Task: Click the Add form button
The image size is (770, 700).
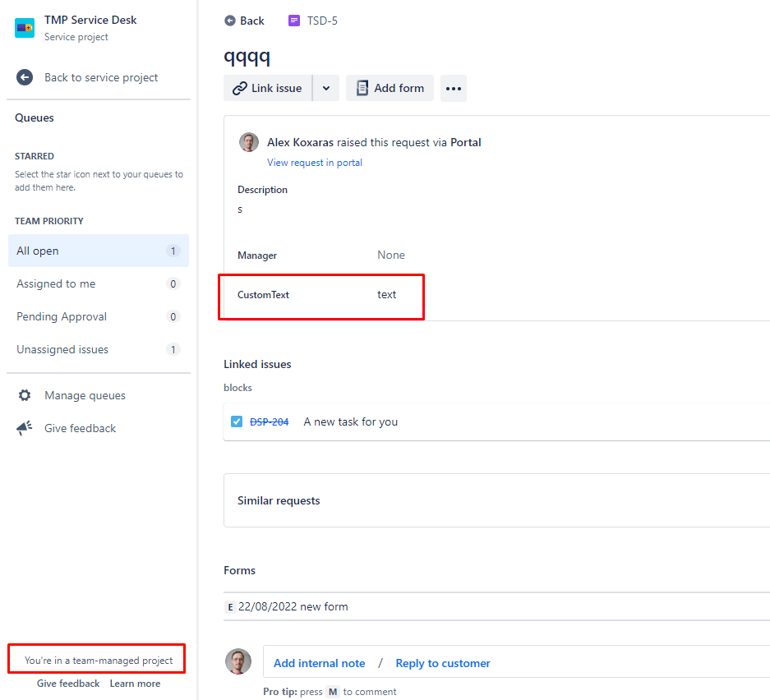Action: coord(390,89)
